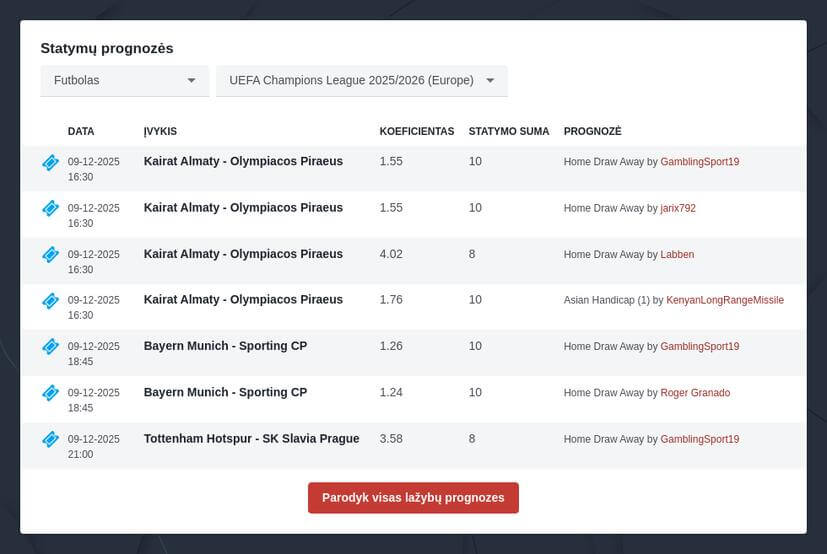Open Tottenham Hotspur - SK Slavia Prague match
This screenshot has width=827, height=554.
(x=251, y=438)
